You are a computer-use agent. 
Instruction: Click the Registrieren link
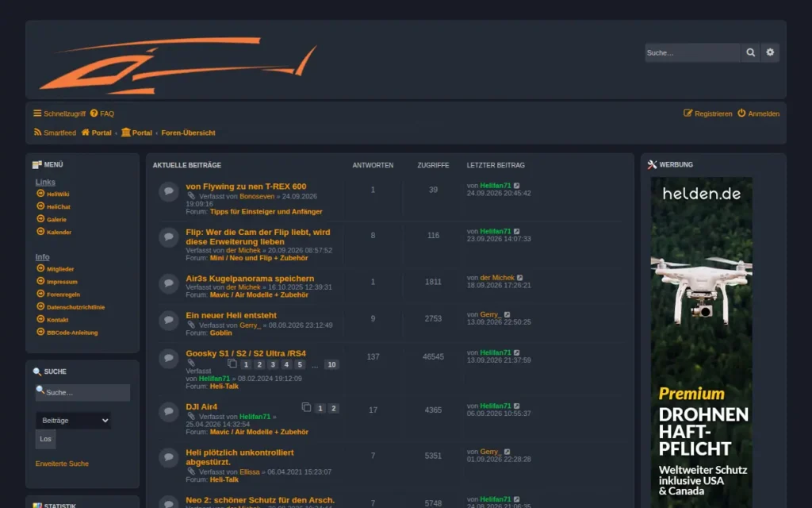tap(708, 114)
